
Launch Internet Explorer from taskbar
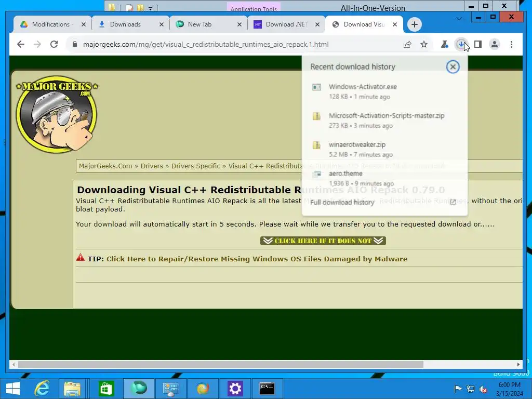(x=42, y=389)
